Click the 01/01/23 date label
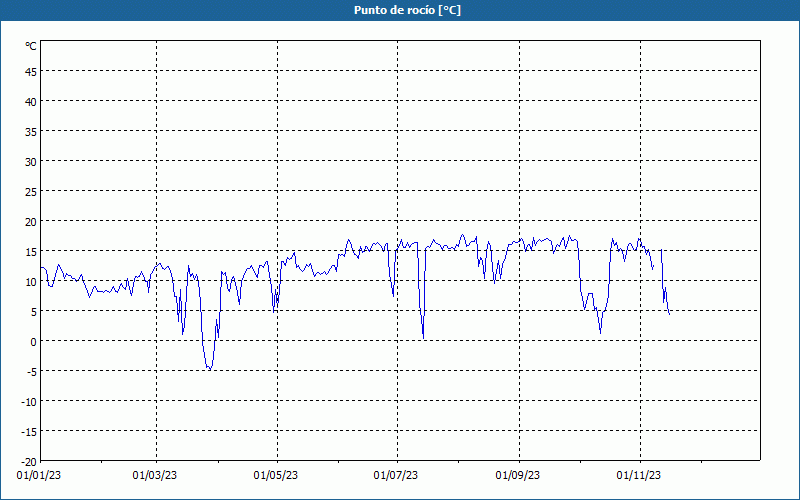The image size is (800, 500). tap(39, 476)
